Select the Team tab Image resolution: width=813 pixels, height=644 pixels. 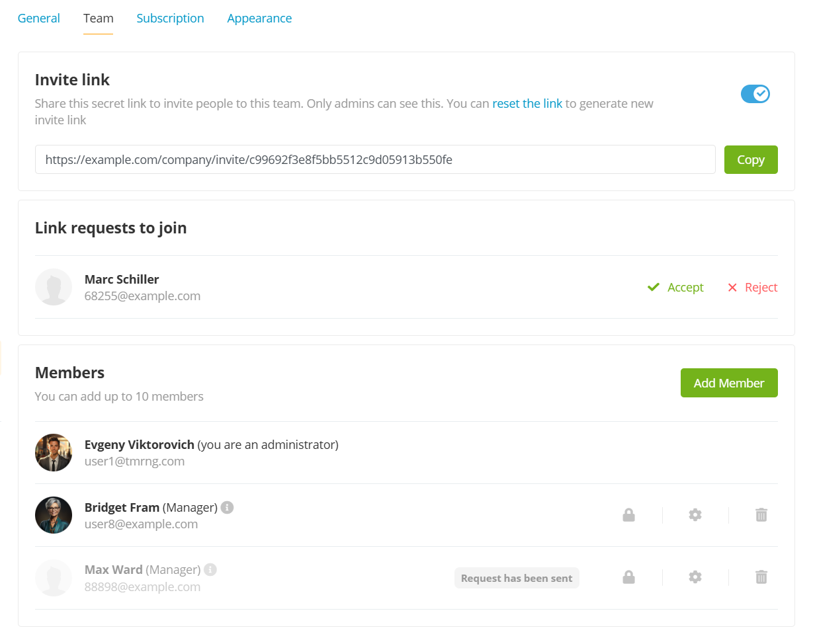[x=98, y=19]
